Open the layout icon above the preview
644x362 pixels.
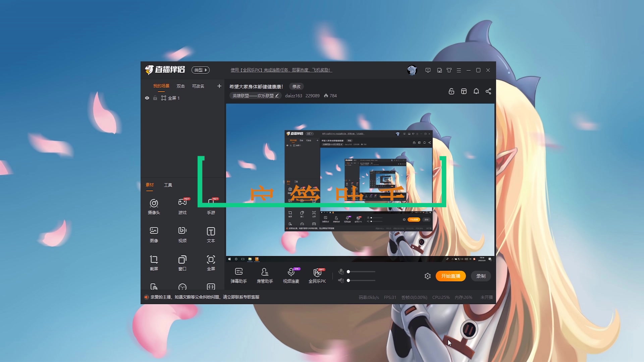[x=464, y=91]
